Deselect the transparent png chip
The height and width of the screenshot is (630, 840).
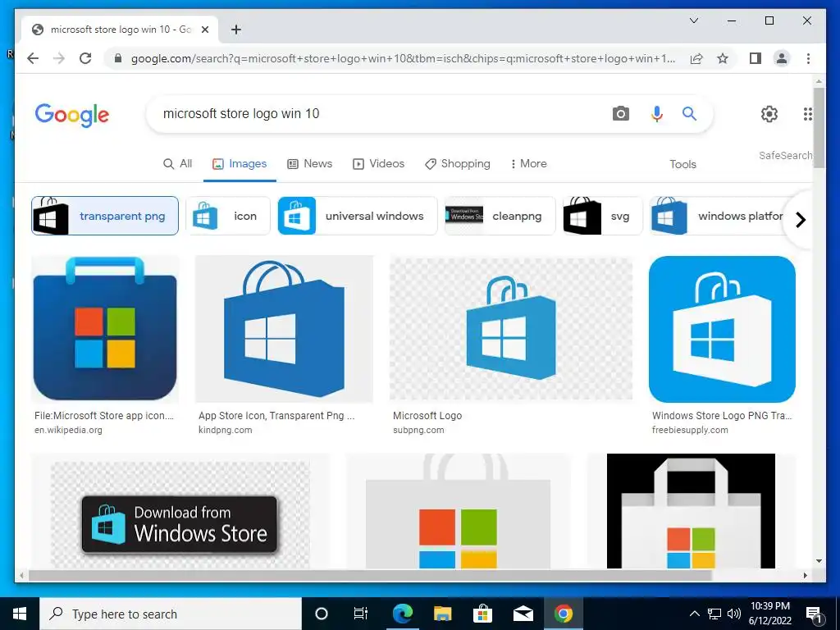tap(105, 216)
